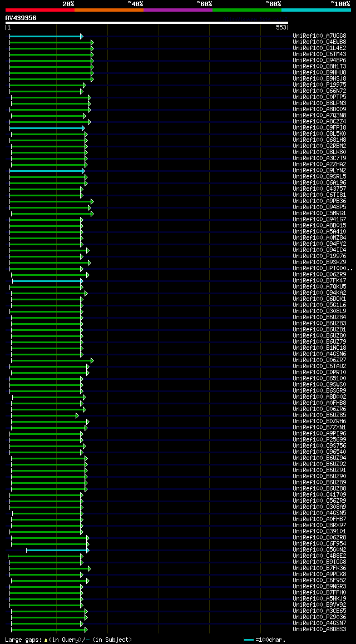Image resolution: width=356 pixels, height=644 pixels.
Task: Click the white AV439356 query bar
Action: [147, 23]
